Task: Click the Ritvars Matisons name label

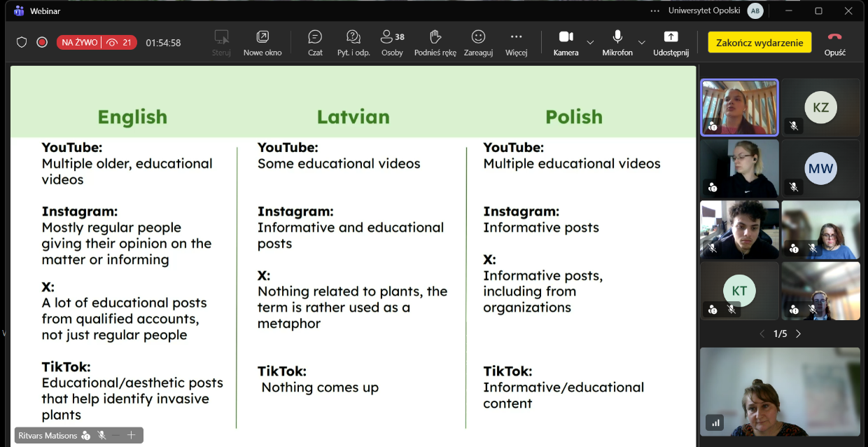Action: pyautogui.click(x=48, y=436)
